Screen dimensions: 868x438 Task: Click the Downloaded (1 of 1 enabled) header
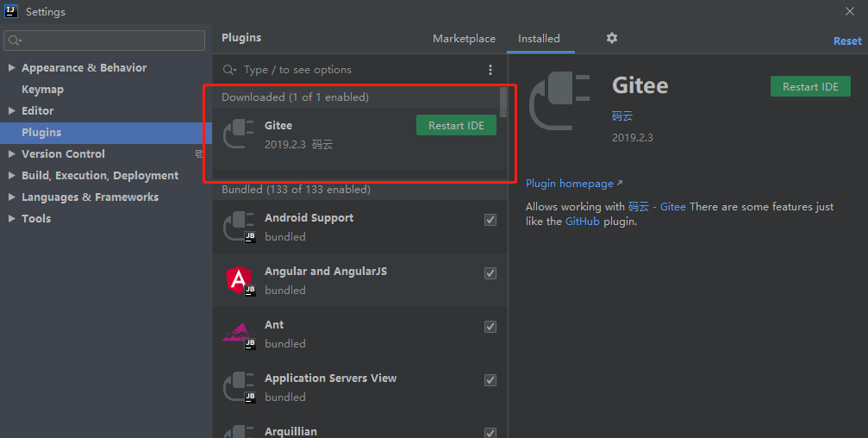click(295, 97)
